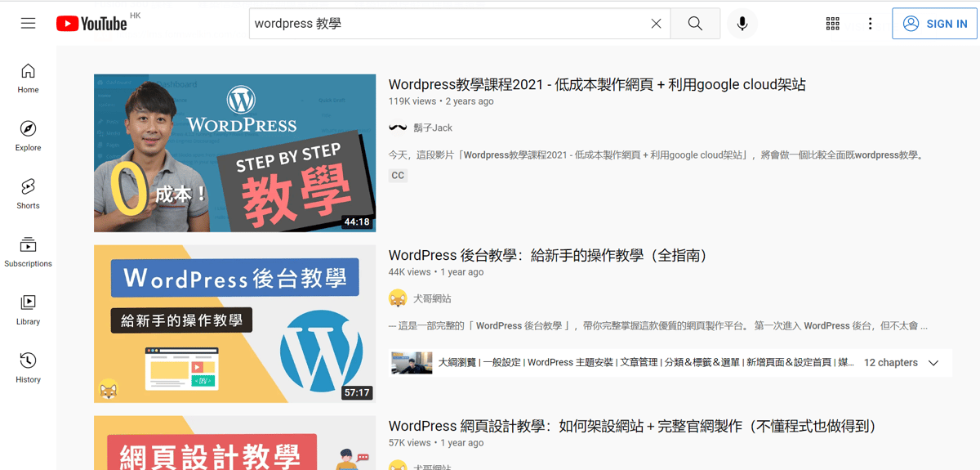Open Library from sidebar
This screenshot has width=980, height=470.
point(28,310)
